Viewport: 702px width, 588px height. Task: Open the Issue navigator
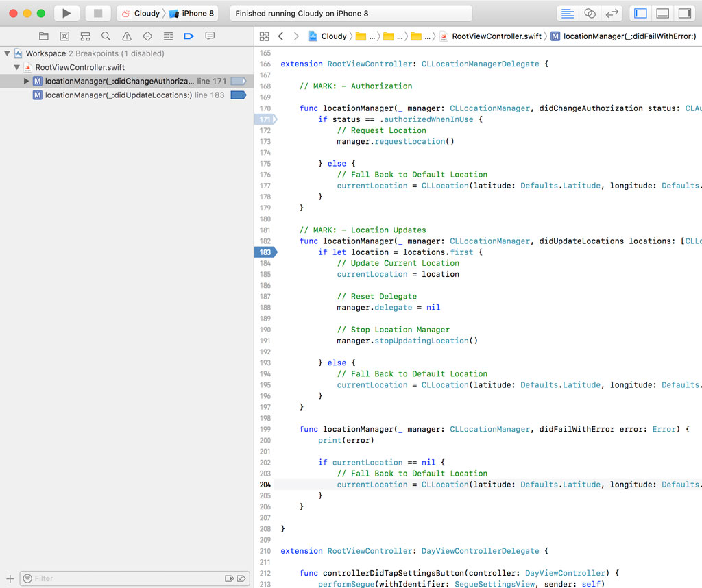click(127, 36)
